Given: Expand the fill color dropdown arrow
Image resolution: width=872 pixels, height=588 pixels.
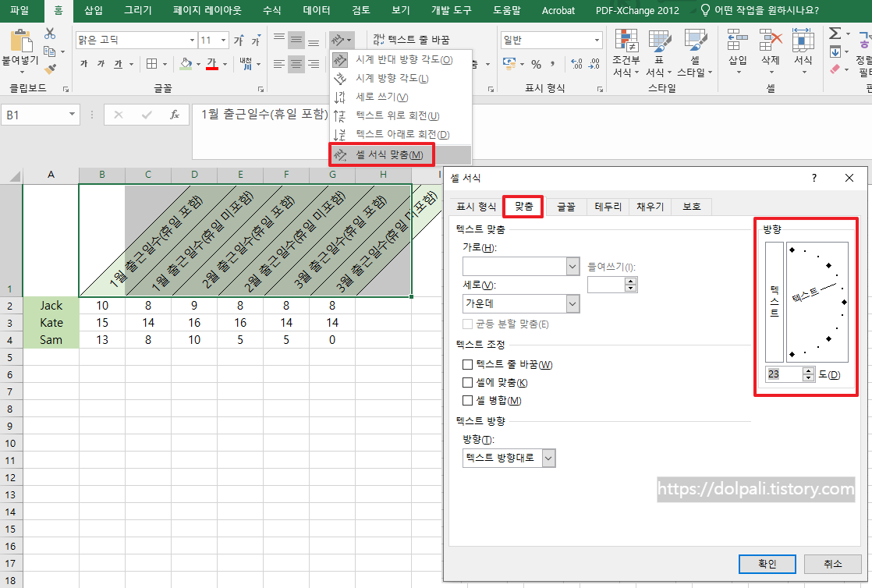Looking at the screenshot, I should point(199,65).
